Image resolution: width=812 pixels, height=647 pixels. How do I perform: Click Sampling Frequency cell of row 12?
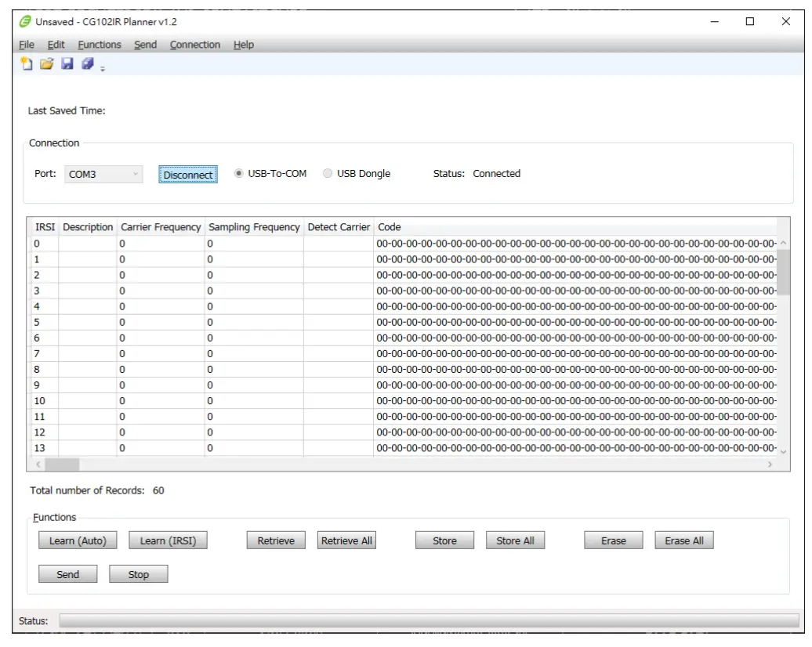click(x=254, y=432)
